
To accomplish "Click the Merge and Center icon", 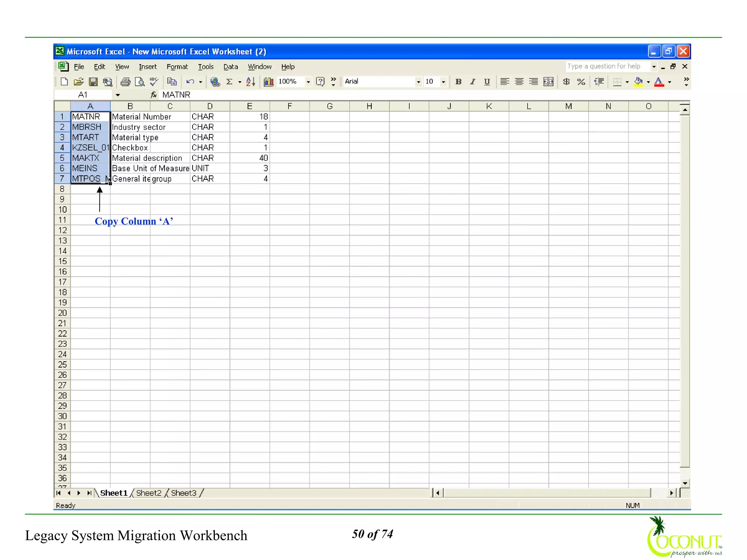I will coord(548,82).
